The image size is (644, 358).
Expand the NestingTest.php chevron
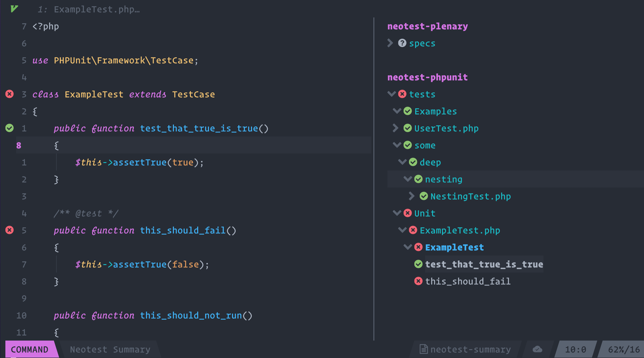tap(412, 196)
